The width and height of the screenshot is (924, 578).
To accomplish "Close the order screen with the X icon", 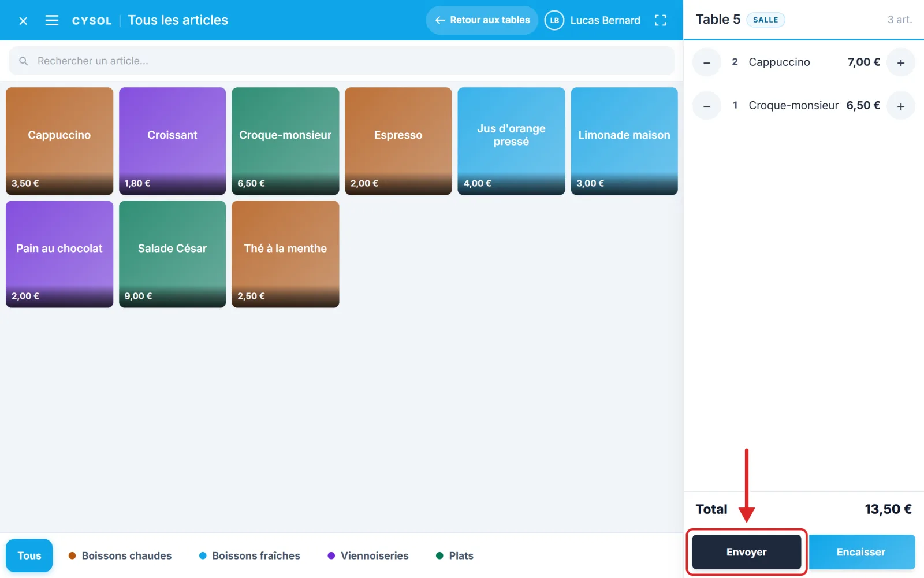I will point(23,21).
